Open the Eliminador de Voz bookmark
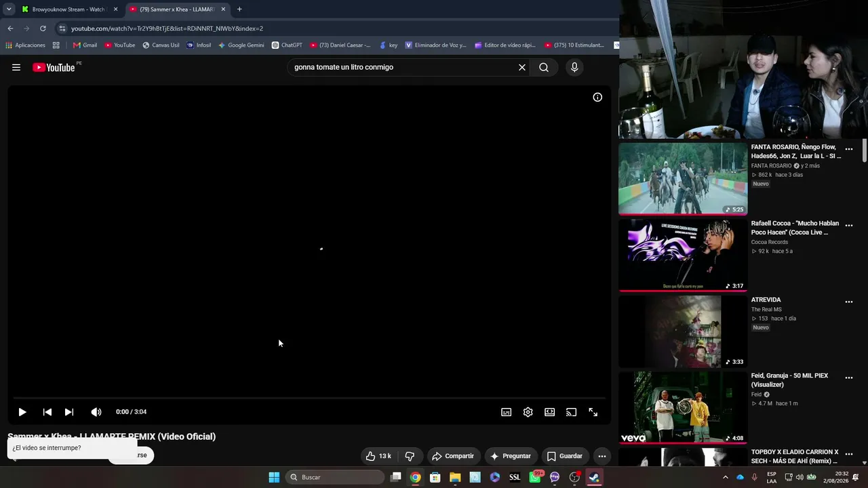This screenshot has height=488, width=868. point(436,45)
